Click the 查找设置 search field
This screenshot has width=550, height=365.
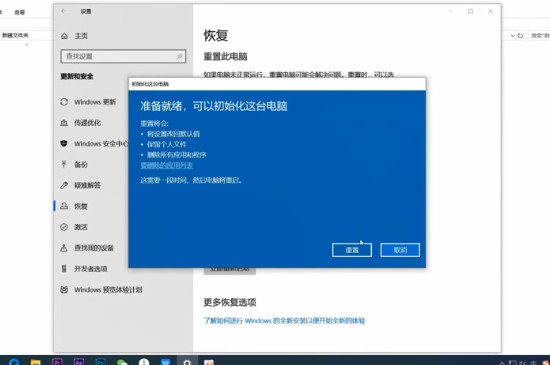123,56
